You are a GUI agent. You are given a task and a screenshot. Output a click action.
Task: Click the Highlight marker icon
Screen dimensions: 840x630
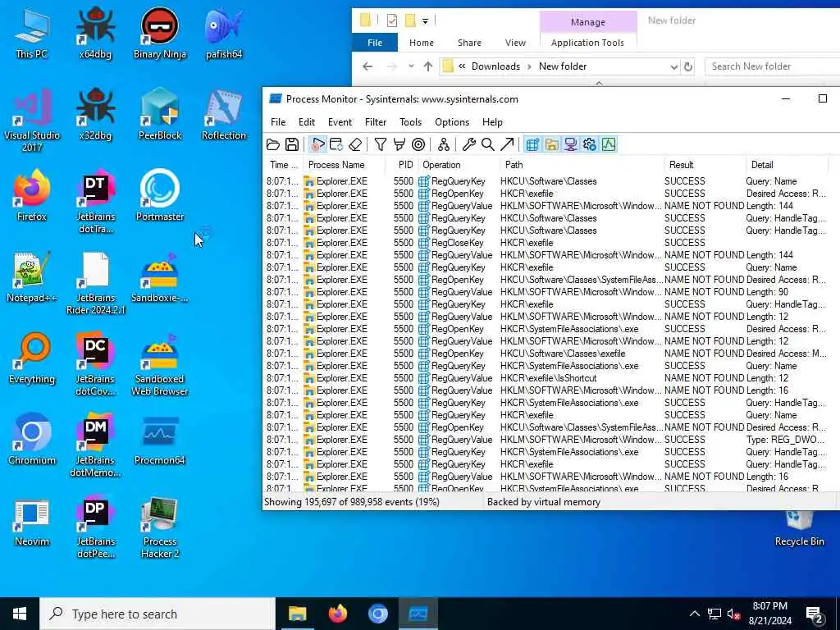point(399,144)
